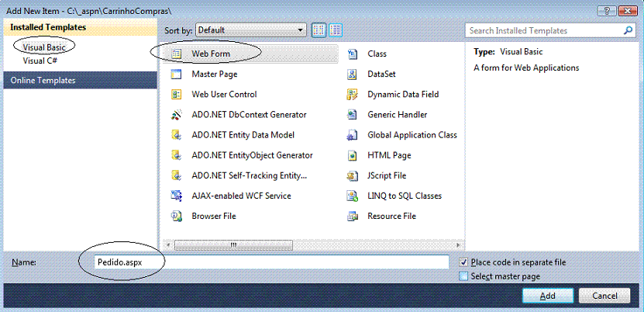
Task: Select the DataSet label
Action: tap(381, 75)
